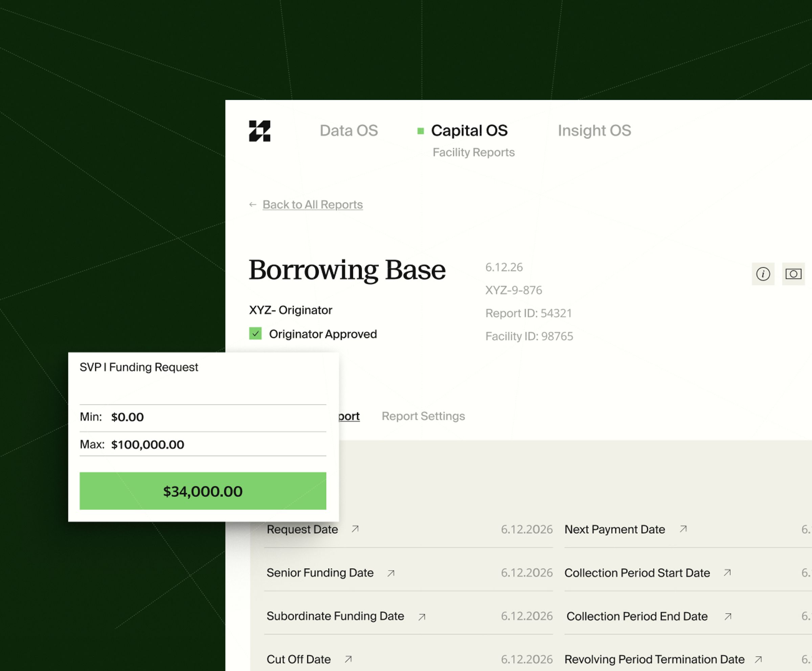Image resolution: width=812 pixels, height=671 pixels.
Task: Open Revolving Period Termination Date arrow
Action: tap(758, 659)
